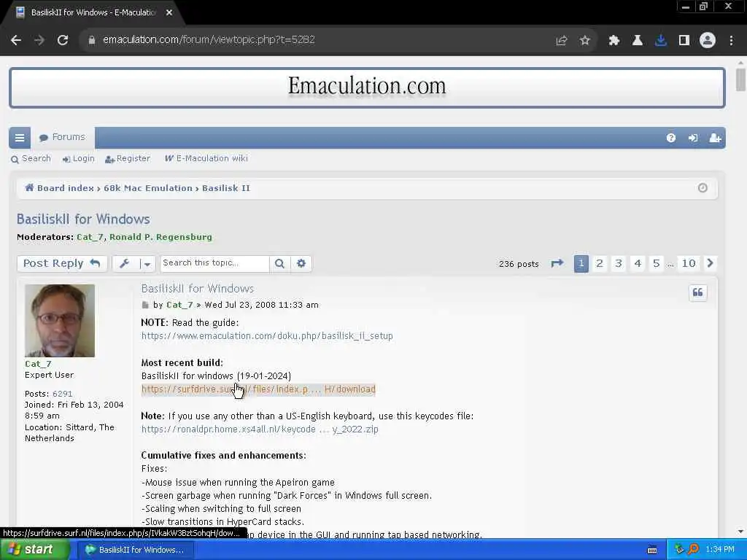Click the login arrow icon in navbar
Image resolution: width=747 pixels, height=560 pixels.
click(693, 138)
